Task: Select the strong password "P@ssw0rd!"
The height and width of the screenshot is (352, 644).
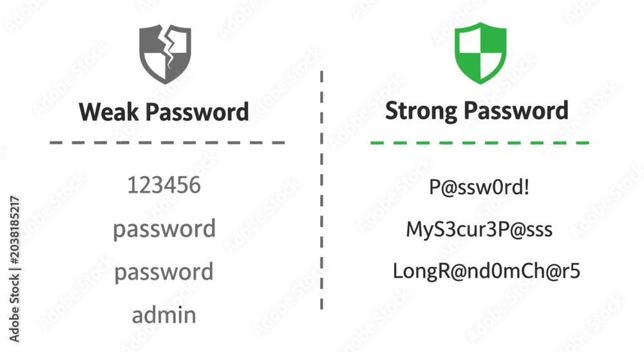Action: click(479, 188)
